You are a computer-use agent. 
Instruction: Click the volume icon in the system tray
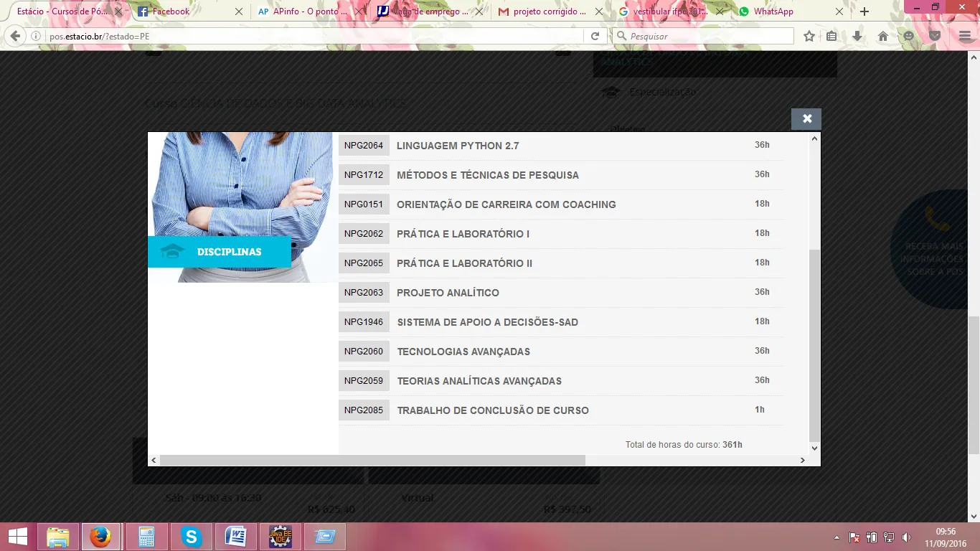(x=907, y=537)
